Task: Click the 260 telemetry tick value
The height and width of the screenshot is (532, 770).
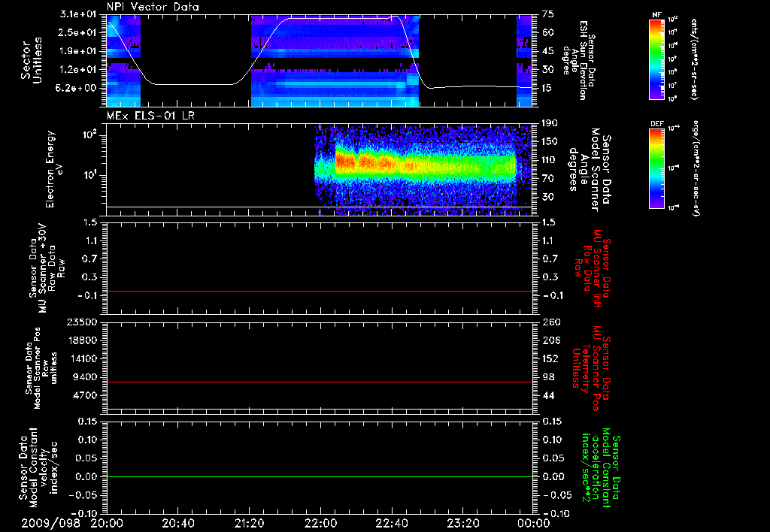Action: 551,322
